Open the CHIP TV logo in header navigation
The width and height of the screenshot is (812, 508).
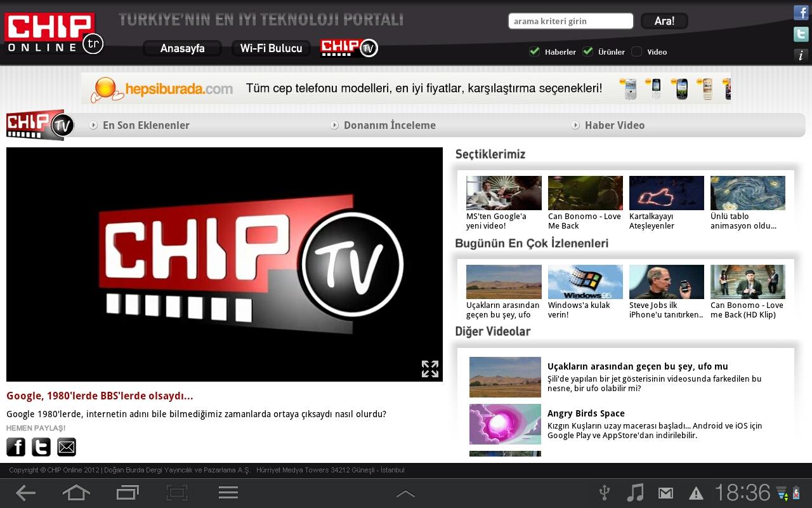click(349, 48)
